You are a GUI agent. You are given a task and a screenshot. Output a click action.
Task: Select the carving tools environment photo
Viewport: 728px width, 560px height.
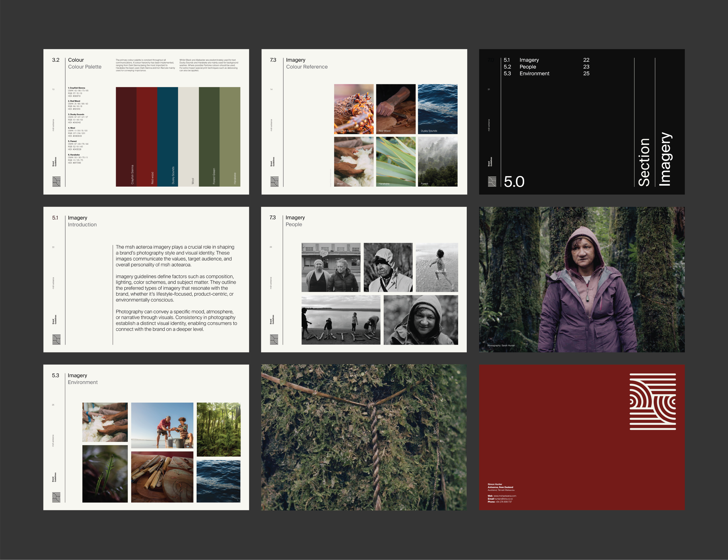click(162, 477)
